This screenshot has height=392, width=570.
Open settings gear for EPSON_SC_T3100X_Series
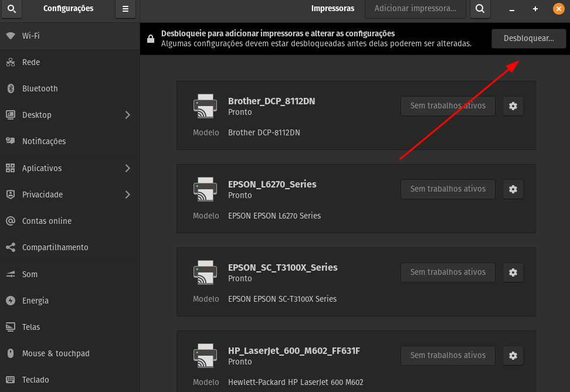click(513, 272)
